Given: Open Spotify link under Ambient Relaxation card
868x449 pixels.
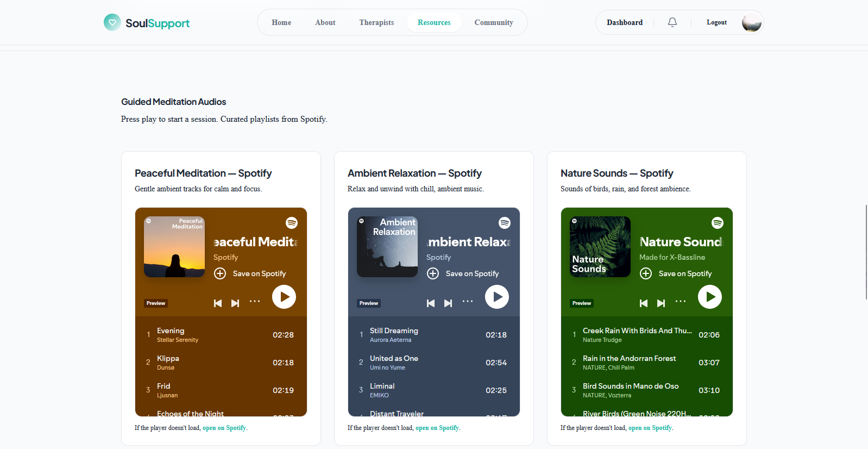Looking at the screenshot, I should click(x=437, y=428).
